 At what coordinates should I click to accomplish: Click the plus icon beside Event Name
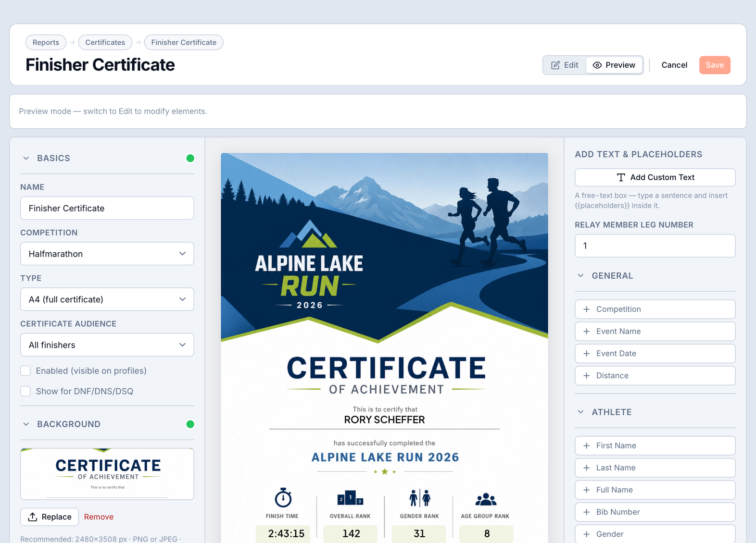click(x=587, y=331)
